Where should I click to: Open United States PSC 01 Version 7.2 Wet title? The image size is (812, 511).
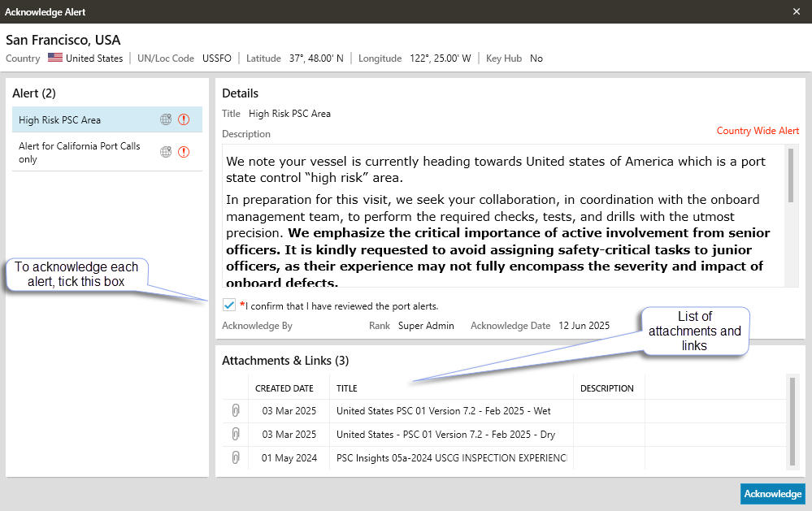pos(443,410)
